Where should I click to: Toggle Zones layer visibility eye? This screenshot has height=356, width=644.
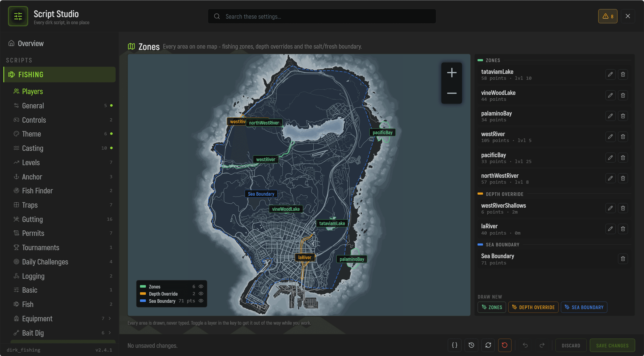click(201, 286)
